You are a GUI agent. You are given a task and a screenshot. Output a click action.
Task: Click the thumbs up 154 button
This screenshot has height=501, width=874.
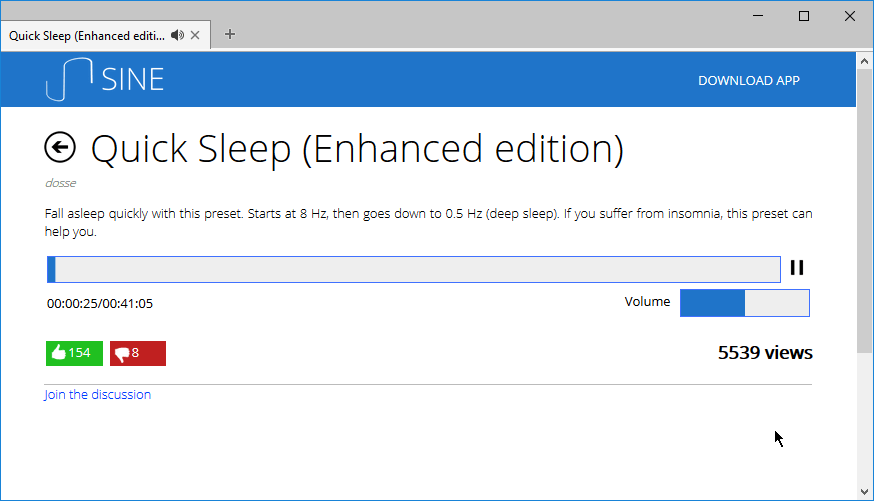74,353
